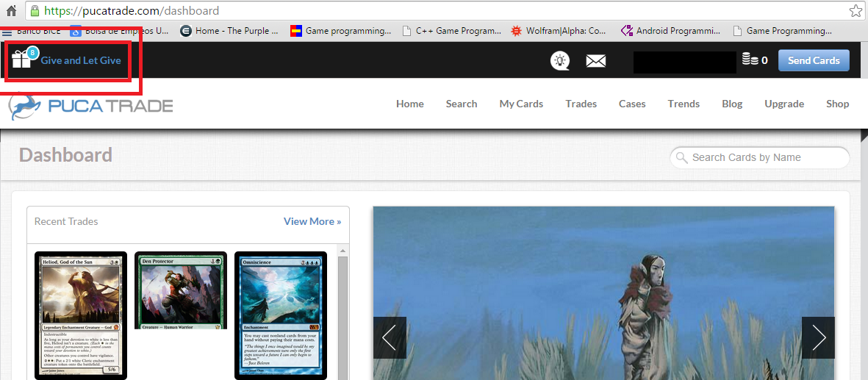Click the Recent Trades heading text
The image size is (868, 380).
[66, 221]
